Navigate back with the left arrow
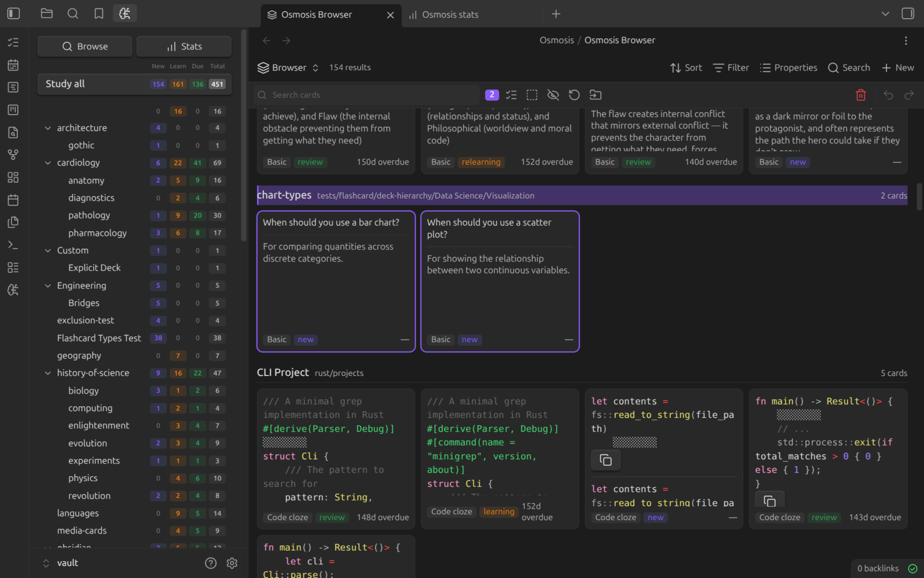Screen dimensions: 924x578 point(267,41)
